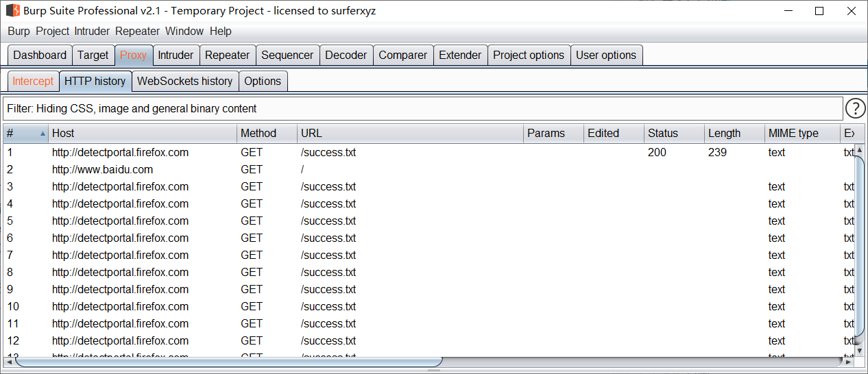Image resolution: width=868 pixels, height=374 pixels.
Task: Close the Burp Suite window
Action: (x=851, y=11)
